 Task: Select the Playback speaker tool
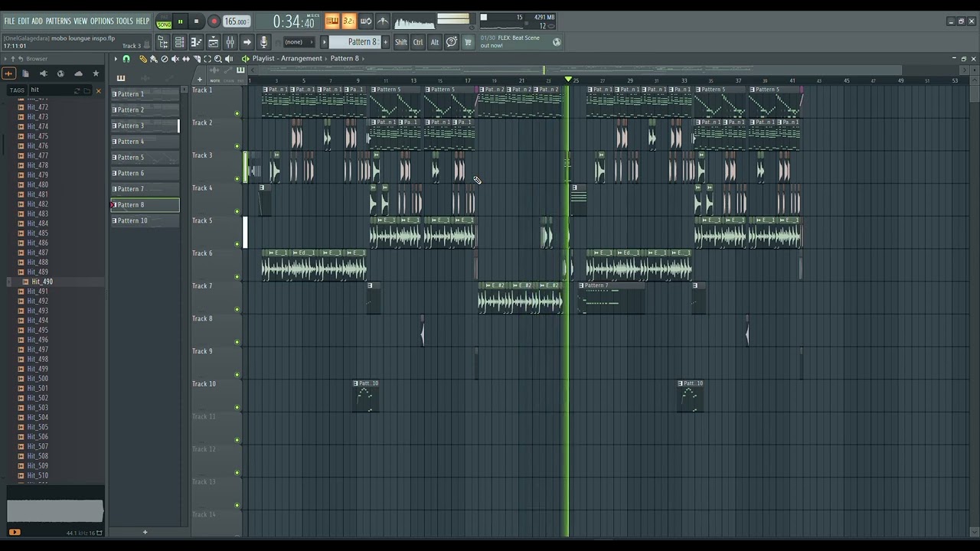[228, 59]
